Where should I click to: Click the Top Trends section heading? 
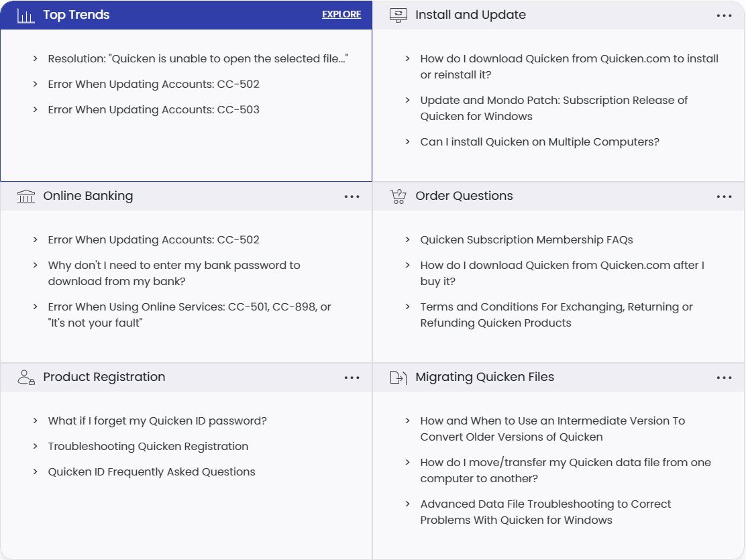coord(76,15)
